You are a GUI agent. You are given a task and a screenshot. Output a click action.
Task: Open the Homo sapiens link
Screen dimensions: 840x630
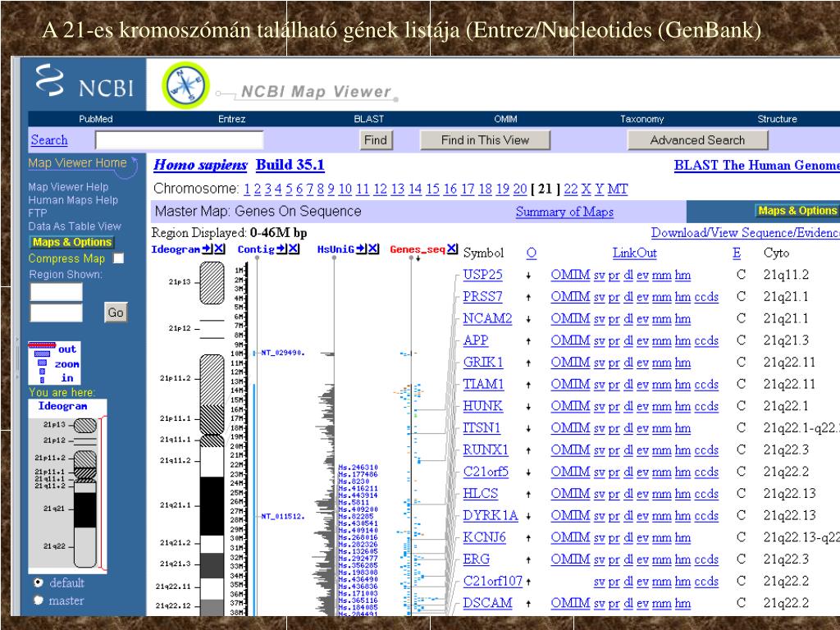point(200,165)
